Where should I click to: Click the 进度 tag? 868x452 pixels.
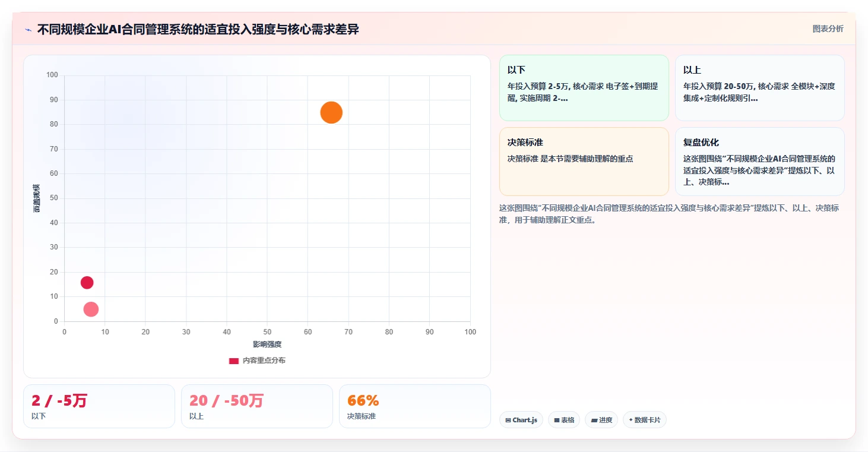601,420
